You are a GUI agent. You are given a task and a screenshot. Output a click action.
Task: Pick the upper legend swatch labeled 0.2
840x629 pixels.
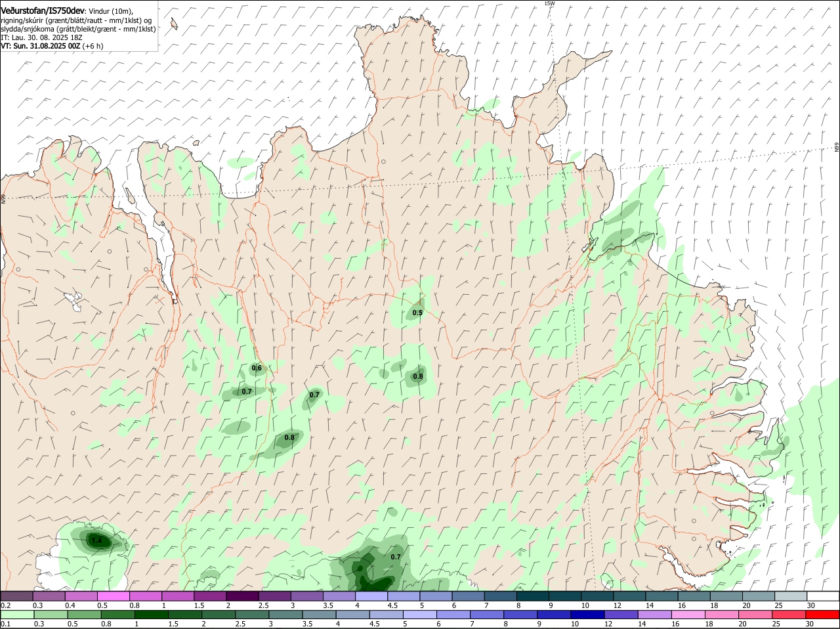(16, 596)
